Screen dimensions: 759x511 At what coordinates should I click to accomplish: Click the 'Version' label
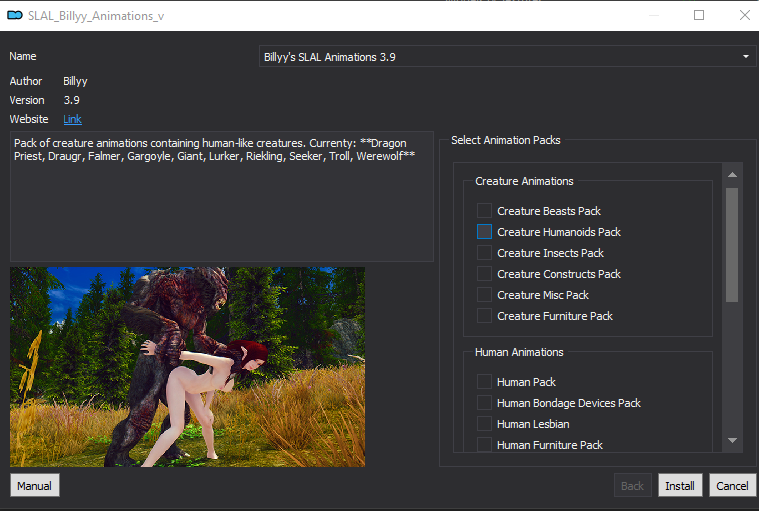coord(27,100)
